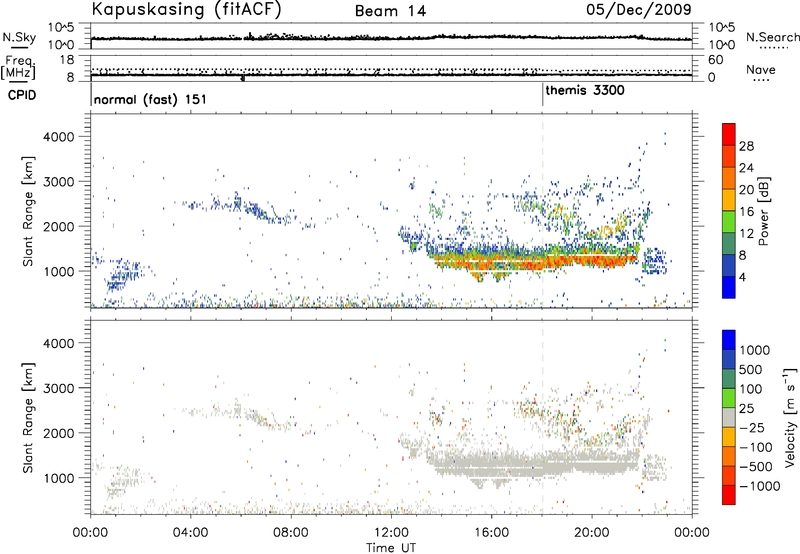The height and width of the screenshot is (554, 800).
Task: Click the "12:00" time axis label
Action: [x=391, y=532]
